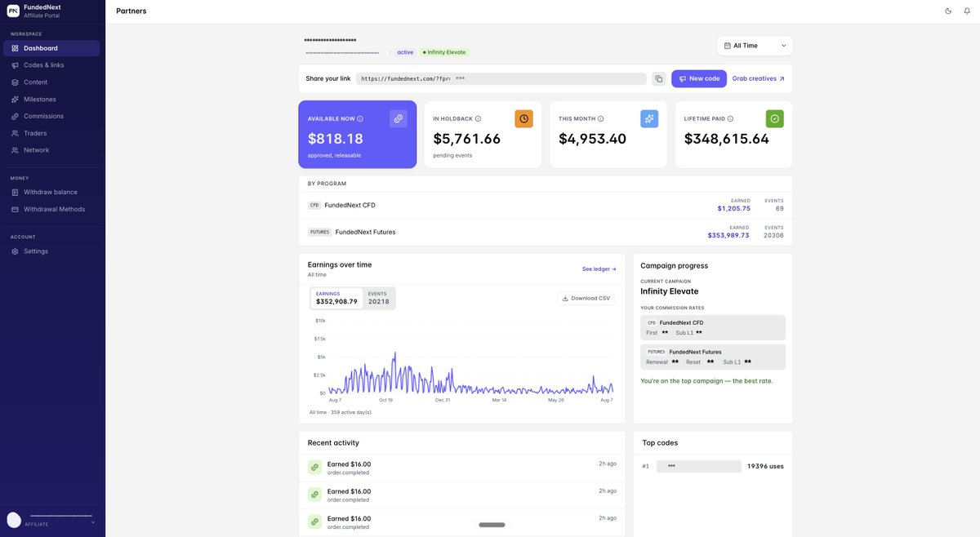The height and width of the screenshot is (537, 980).
Task: Open the Grab creatives link
Action: (x=759, y=78)
